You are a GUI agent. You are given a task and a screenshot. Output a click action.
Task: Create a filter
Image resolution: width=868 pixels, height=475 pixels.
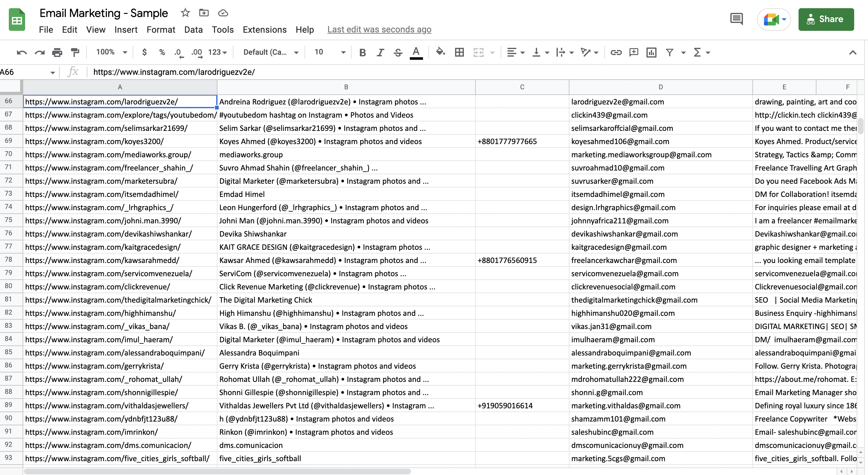[x=669, y=52]
